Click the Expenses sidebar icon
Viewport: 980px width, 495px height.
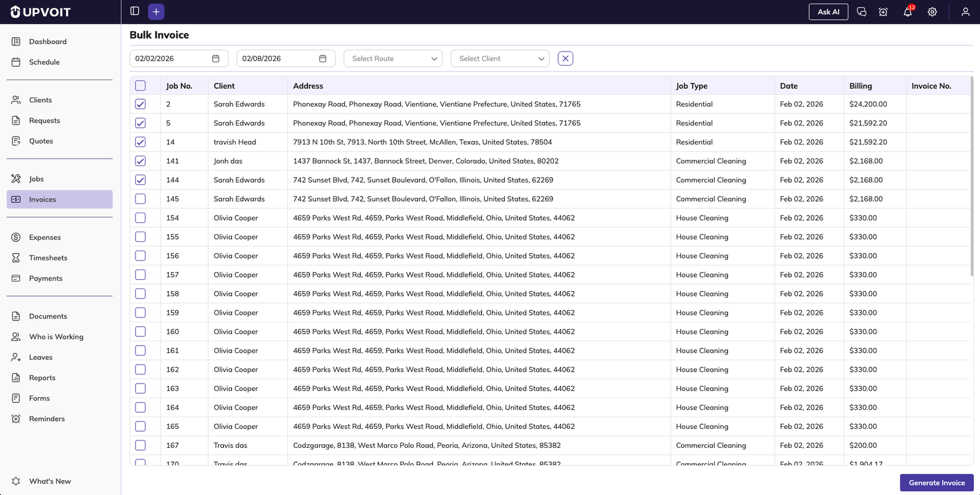tap(16, 237)
